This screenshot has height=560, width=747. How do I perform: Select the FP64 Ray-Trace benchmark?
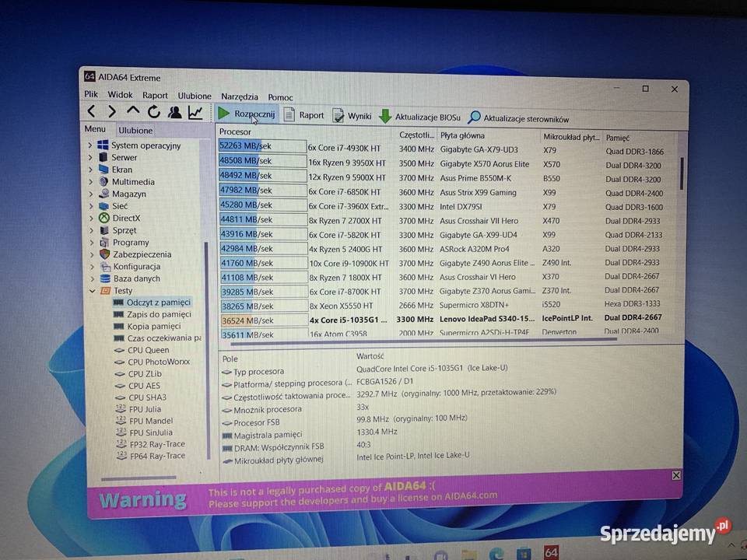pyautogui.click(x=151, y=456)
